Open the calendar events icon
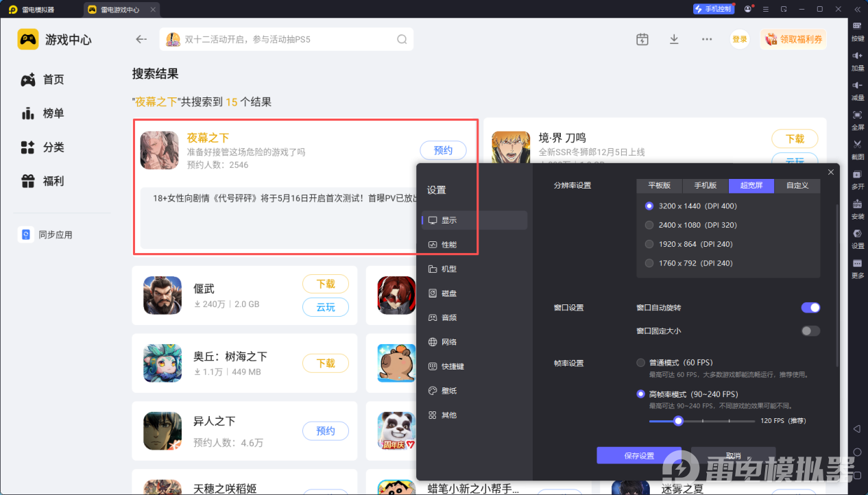 pos(642,39)
